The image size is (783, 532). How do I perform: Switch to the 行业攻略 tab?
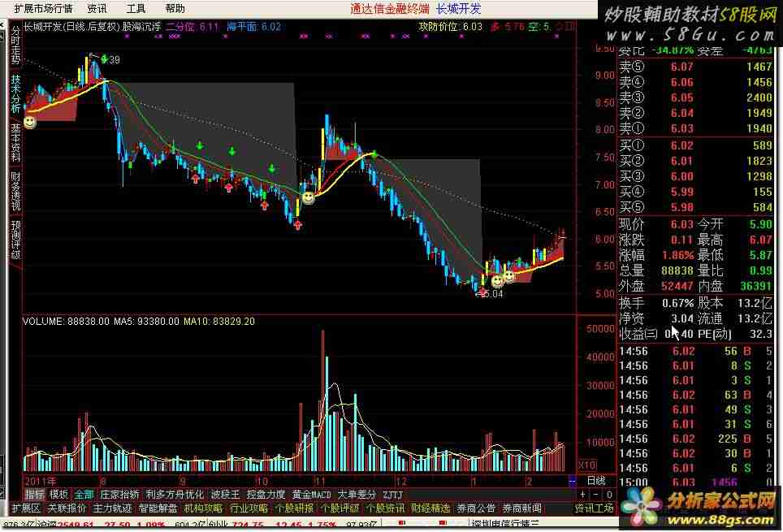[249, 508]
